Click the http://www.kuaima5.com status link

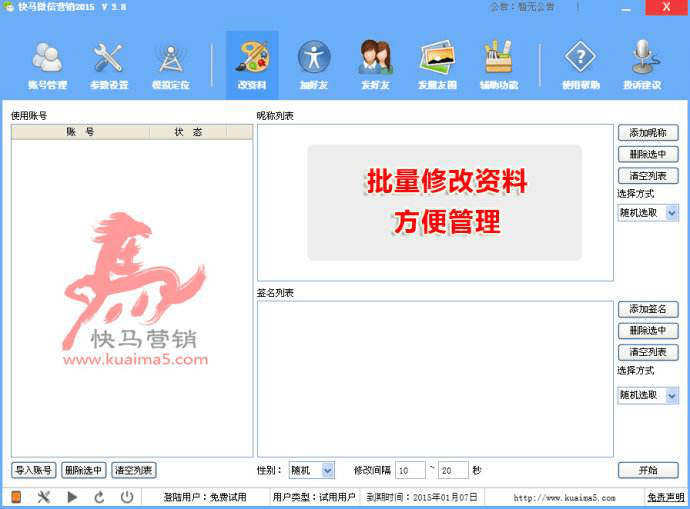[564, 498]
